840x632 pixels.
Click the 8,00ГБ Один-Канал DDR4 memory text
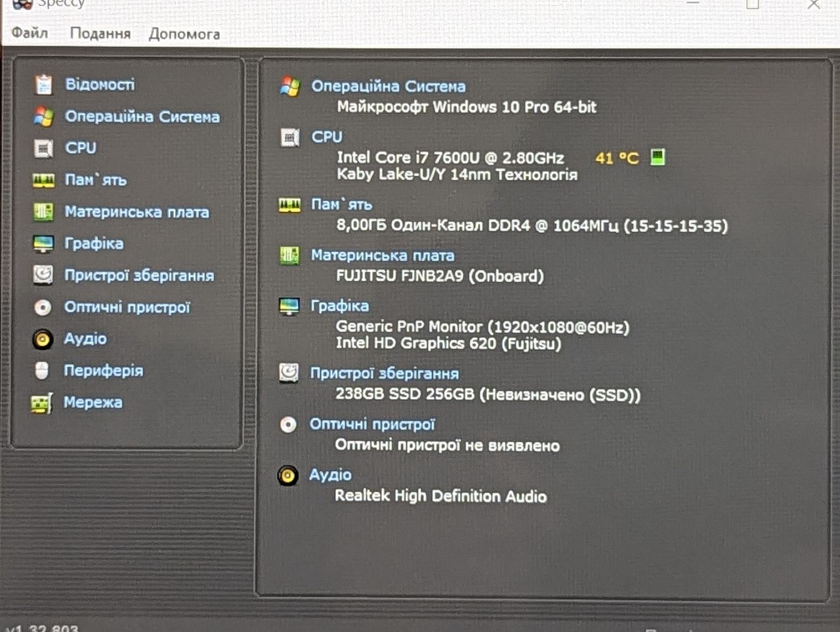(x=532, y=226)
